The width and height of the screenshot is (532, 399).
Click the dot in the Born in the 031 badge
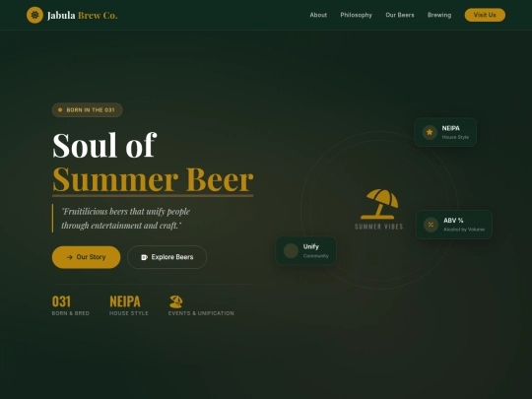pyautogui.click(x=60, y=110)
